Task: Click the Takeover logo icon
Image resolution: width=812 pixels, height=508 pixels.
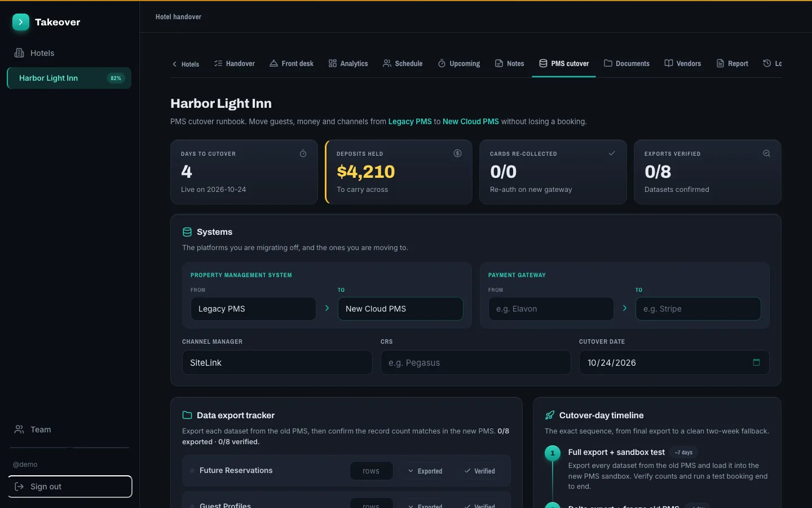Action: pos(21,22)
